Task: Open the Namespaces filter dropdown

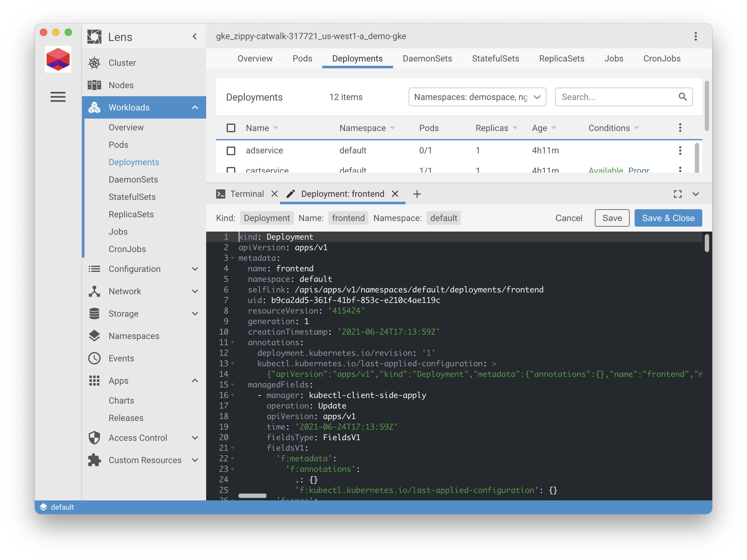Action: 477,97
